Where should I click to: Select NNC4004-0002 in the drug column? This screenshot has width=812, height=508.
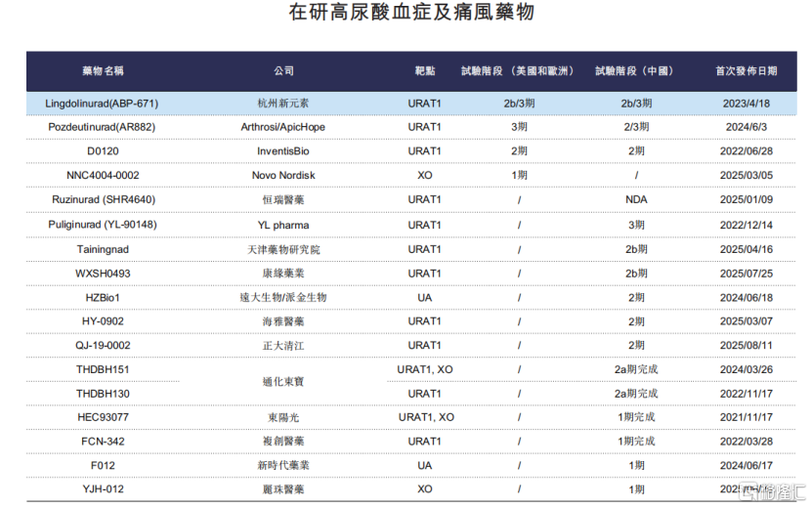103,176
